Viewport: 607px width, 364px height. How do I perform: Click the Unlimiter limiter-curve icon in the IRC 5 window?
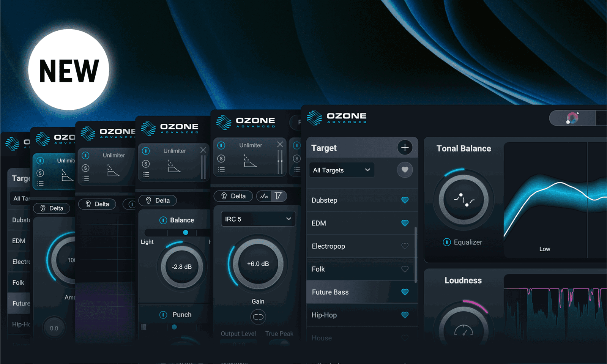click(x=250, y=161)
